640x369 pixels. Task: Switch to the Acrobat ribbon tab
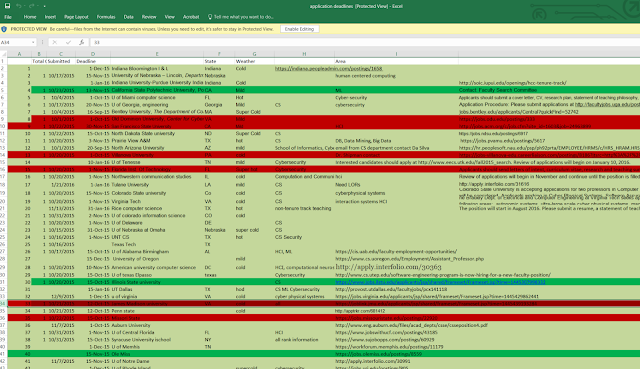coord(191,17)
